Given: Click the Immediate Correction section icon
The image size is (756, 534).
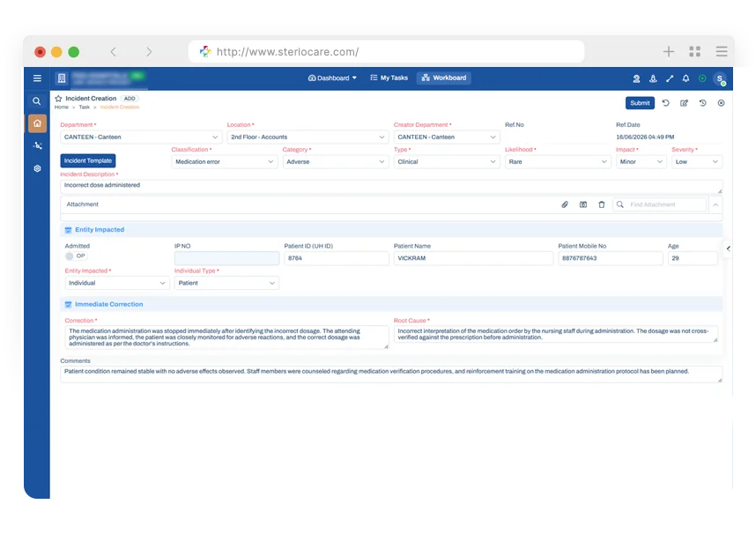Looking at the screenshot, I should [x=68, y=304].
